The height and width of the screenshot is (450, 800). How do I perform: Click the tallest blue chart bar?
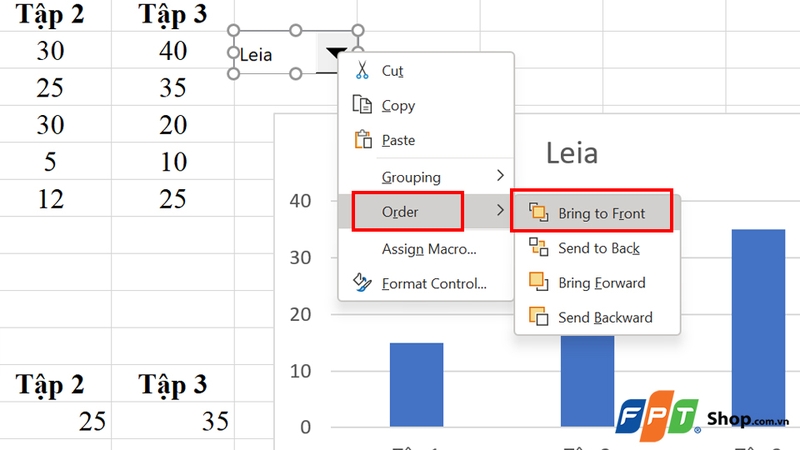coord(758,328)
